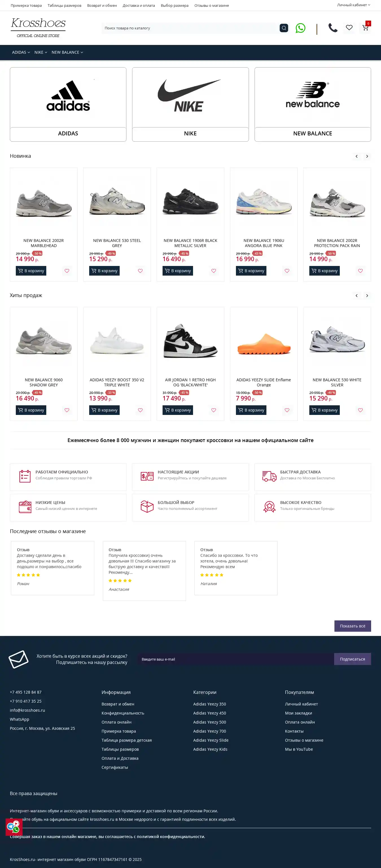Open Таблицы размеров in top menu
This screenshot has height=868, width=381.
coord(64,5)
